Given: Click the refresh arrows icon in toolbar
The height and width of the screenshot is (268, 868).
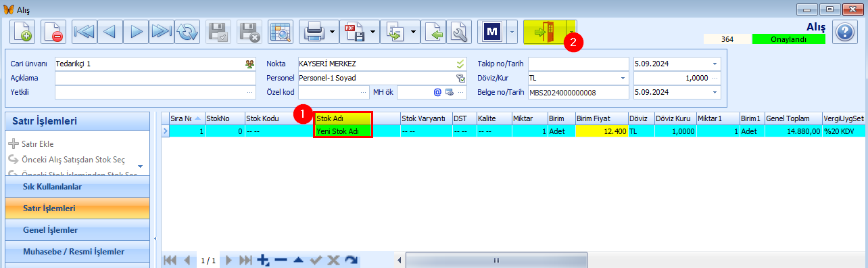Looking at the screenshot, I should (x=187, y=32).
